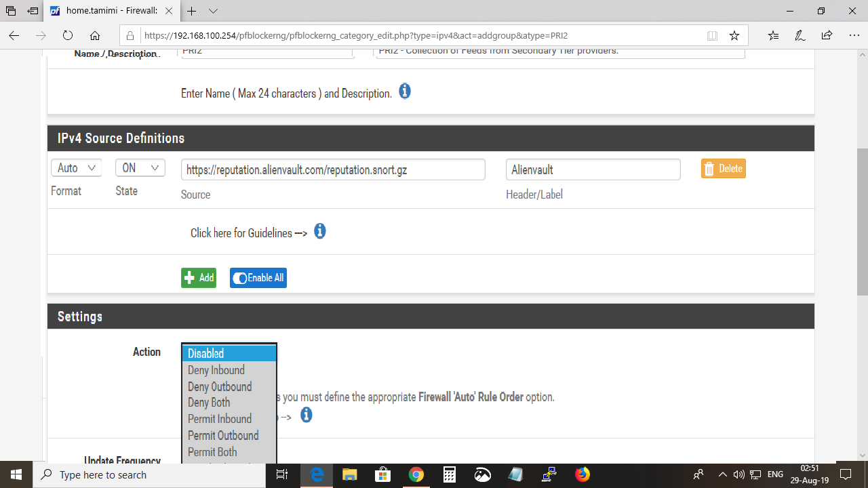Image resolution: width=868 pixels, height=488 pixels.
Task: Choose Permit Outbound action
Action: (229, 435)
